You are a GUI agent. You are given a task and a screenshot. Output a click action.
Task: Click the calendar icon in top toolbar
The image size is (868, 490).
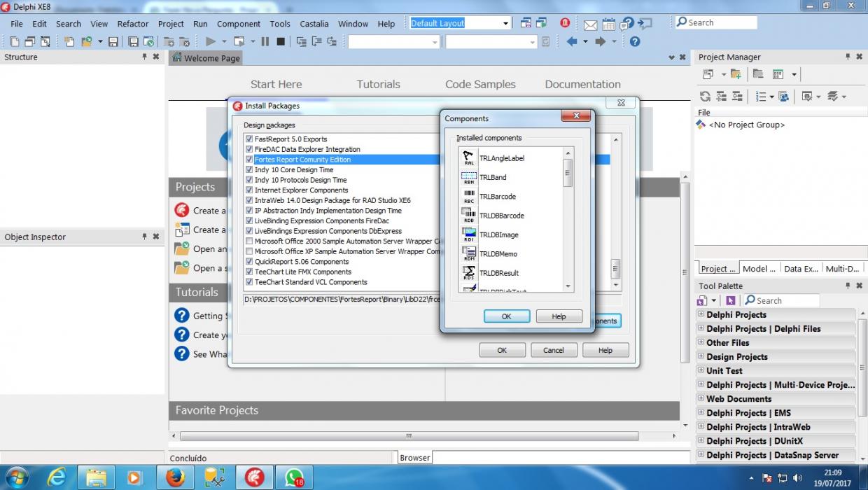(608, 24)
